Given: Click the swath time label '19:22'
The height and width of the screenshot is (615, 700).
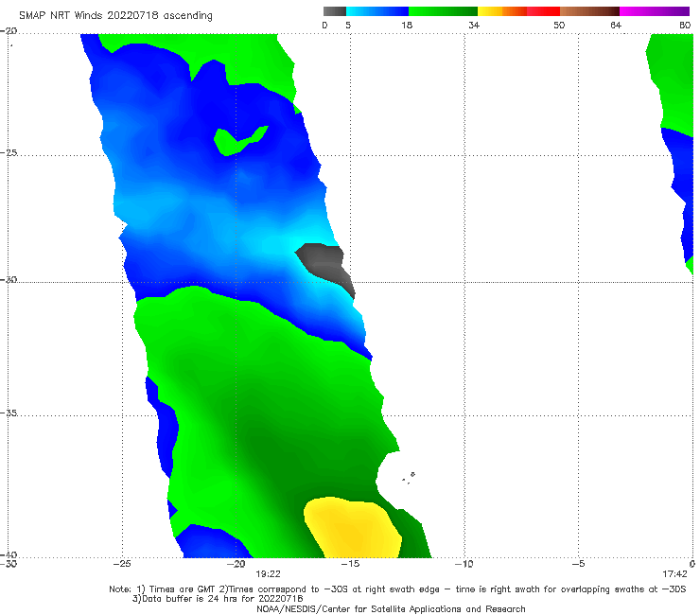Looking at the screenshot, I should click(268, 574).
